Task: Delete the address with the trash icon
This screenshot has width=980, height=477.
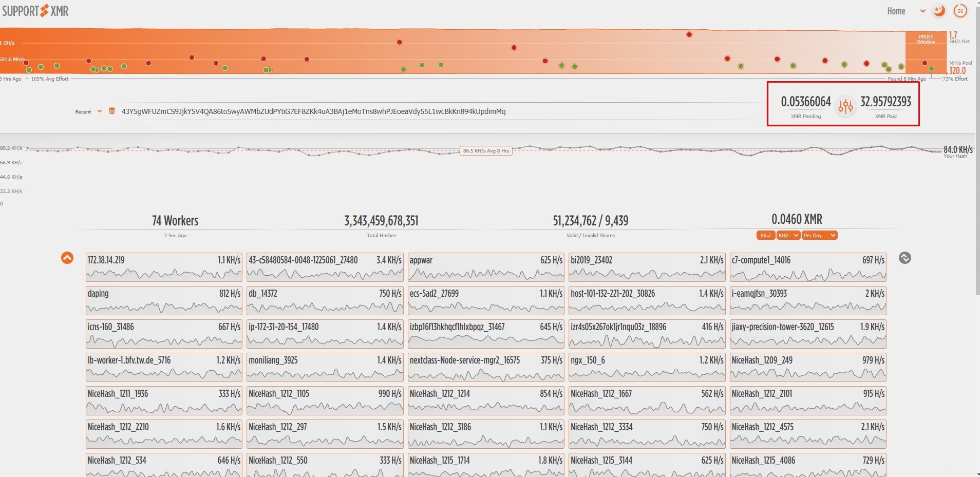Action: 112,111
